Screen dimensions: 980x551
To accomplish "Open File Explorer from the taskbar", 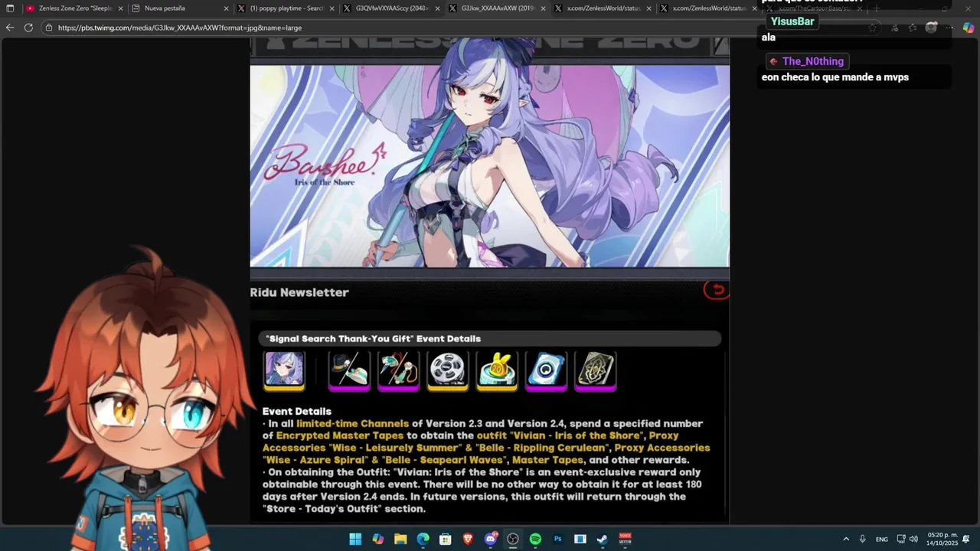I will click(400, 540).
